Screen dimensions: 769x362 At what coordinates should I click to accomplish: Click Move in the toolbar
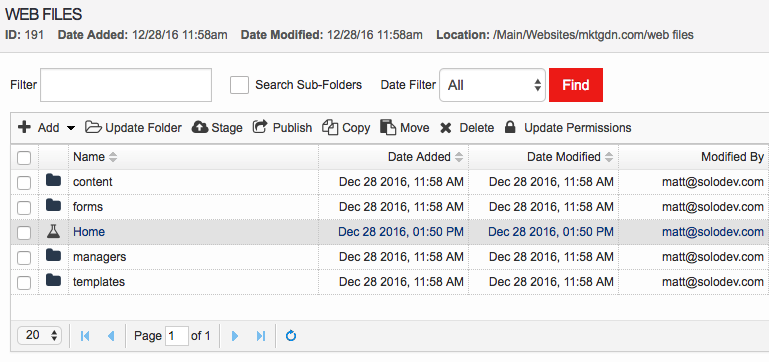point(405,128)
